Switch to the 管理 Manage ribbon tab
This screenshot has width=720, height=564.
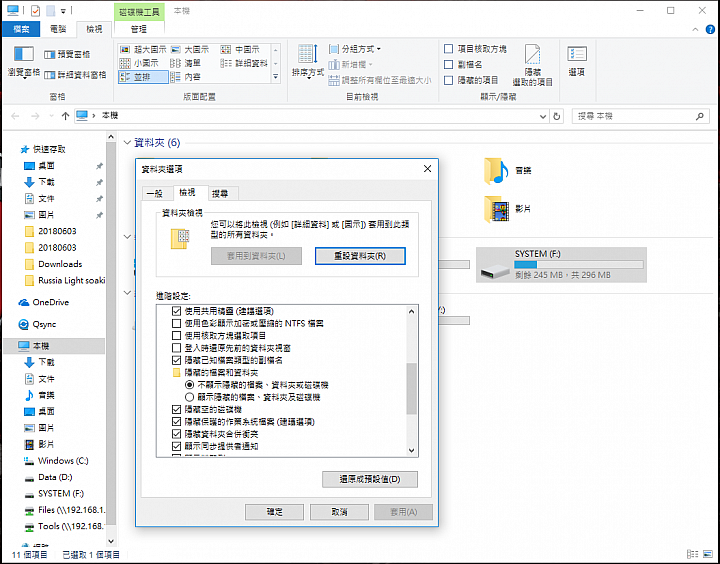coord(139,29)
